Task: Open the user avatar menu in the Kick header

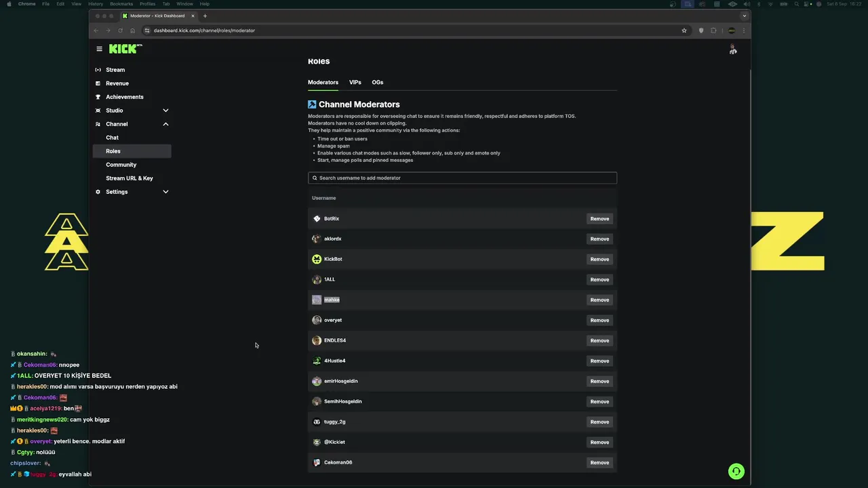Action: click(x=733, y=49)
